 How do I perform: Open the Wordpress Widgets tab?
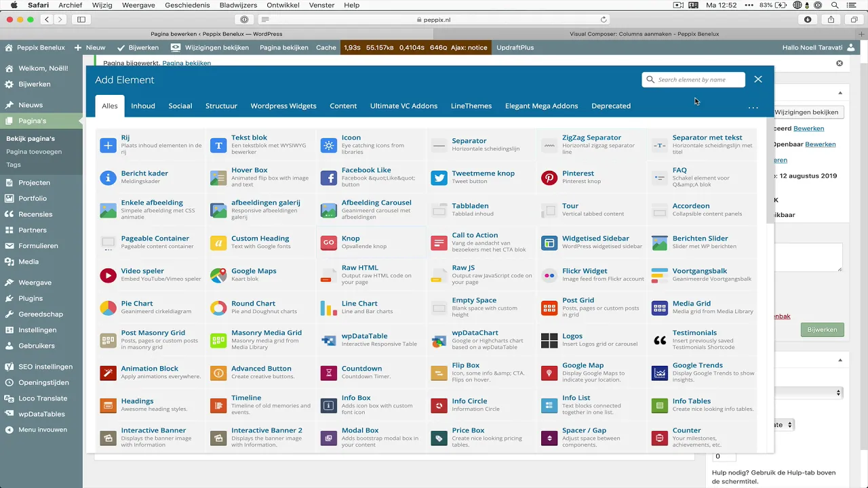[283, 106]
